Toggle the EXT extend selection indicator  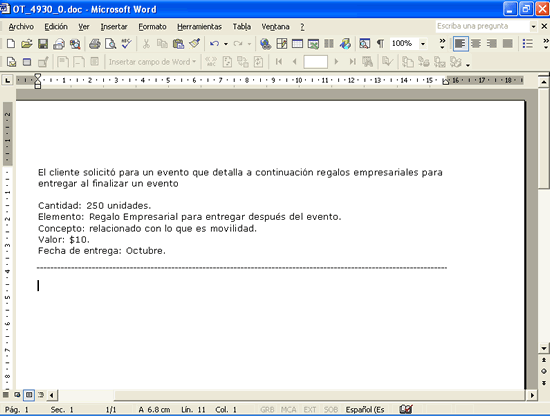(x=310, y=409)
